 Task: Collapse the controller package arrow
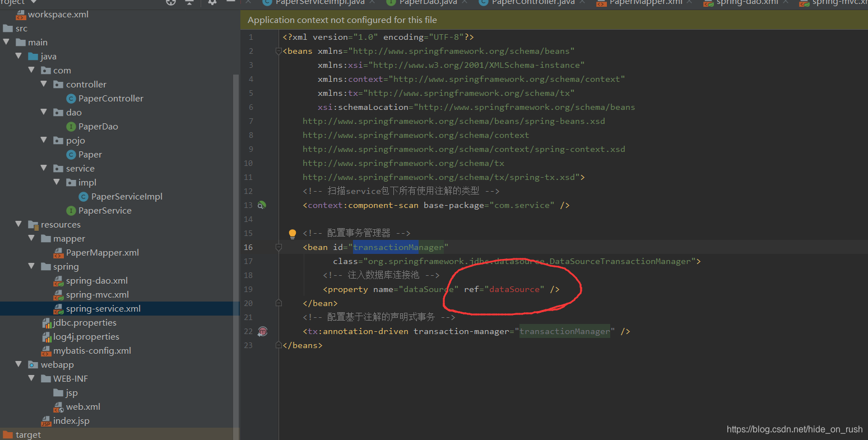coord(44,84)
